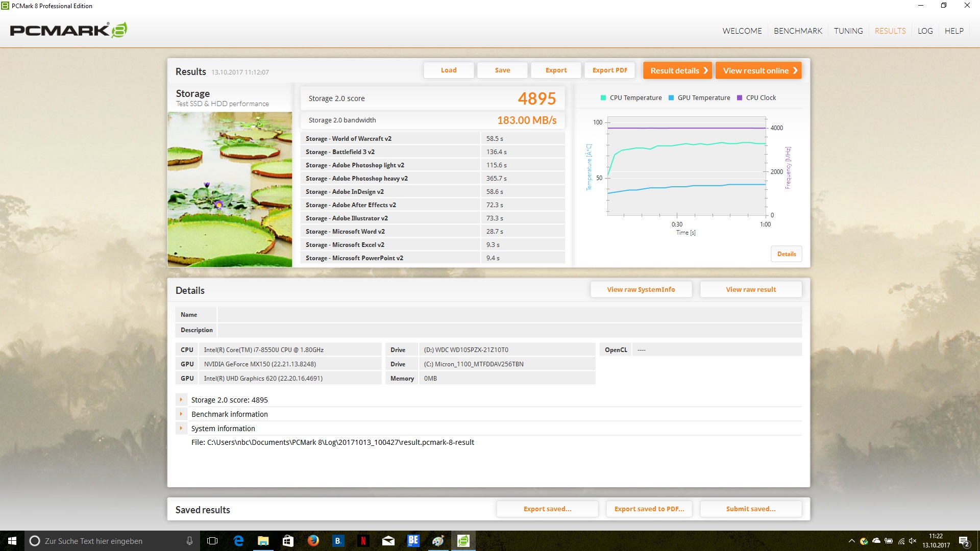Open View raw SystemInfo
The width and height of the screenshot is (980, 551).
pos(641,289)
